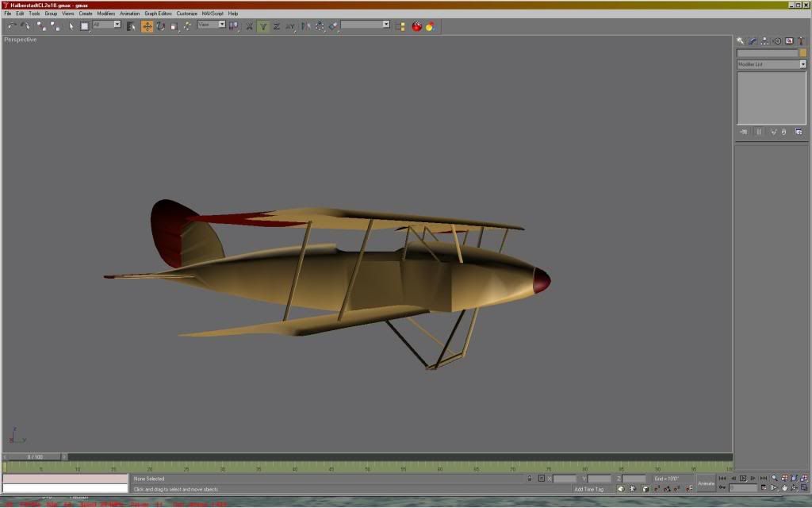
Task: Step to the next frame
Action: click(753, 479)
